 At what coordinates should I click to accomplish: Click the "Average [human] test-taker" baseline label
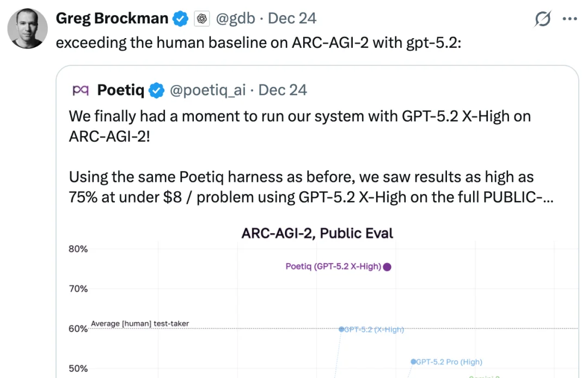point(140,324)
